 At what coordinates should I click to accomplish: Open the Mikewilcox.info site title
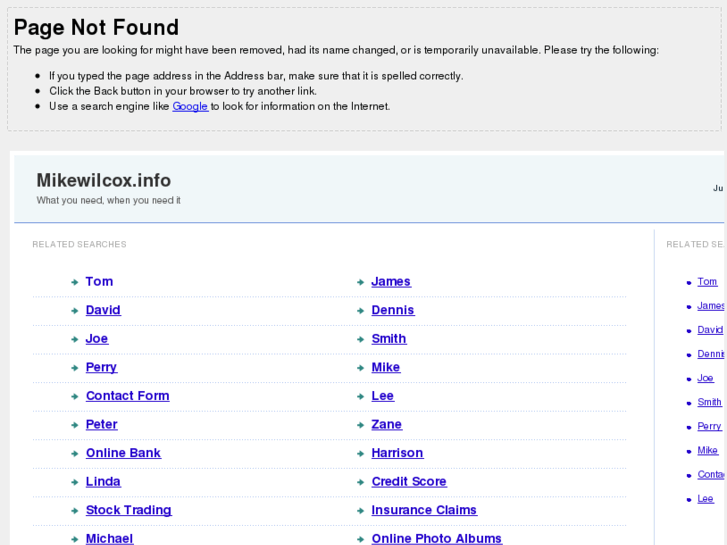(103, 181)
